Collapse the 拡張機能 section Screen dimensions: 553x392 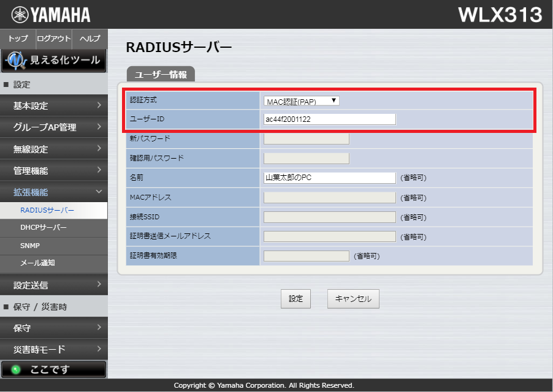pos(53,190)
